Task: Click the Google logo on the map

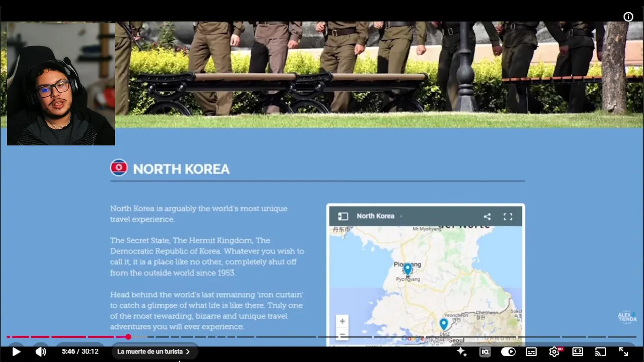Action: pyautogui.click(x=413, y=339)
